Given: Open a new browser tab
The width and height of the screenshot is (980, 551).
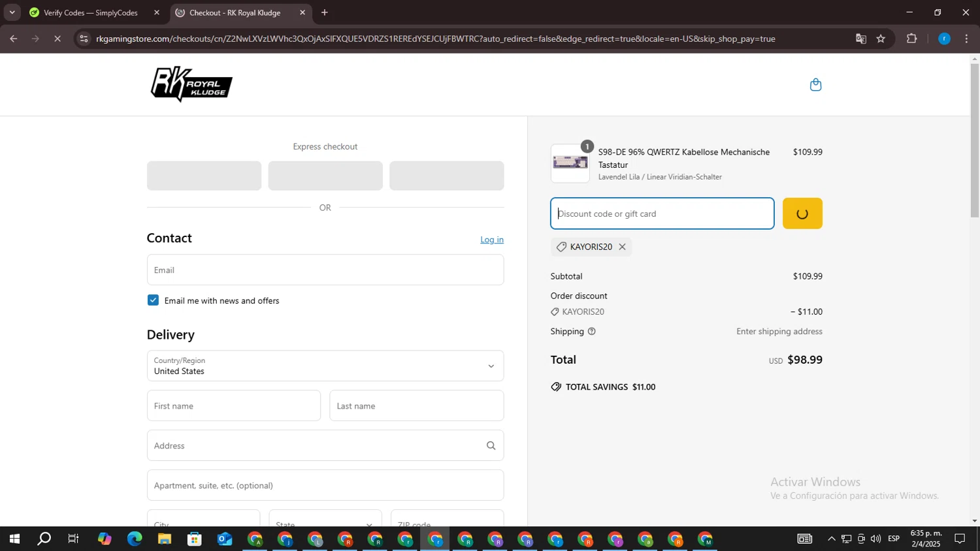Looking at the screenshot, I should tap(325, 12).
